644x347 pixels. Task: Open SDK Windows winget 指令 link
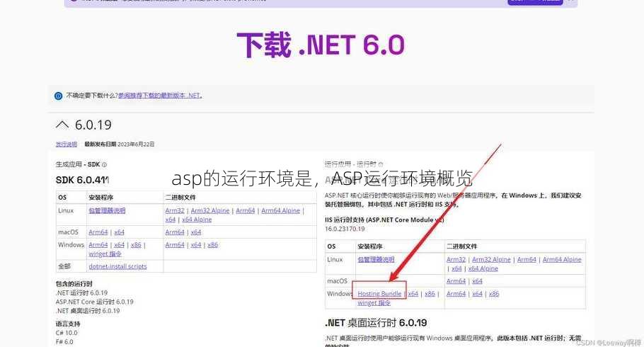click(105, 254)
